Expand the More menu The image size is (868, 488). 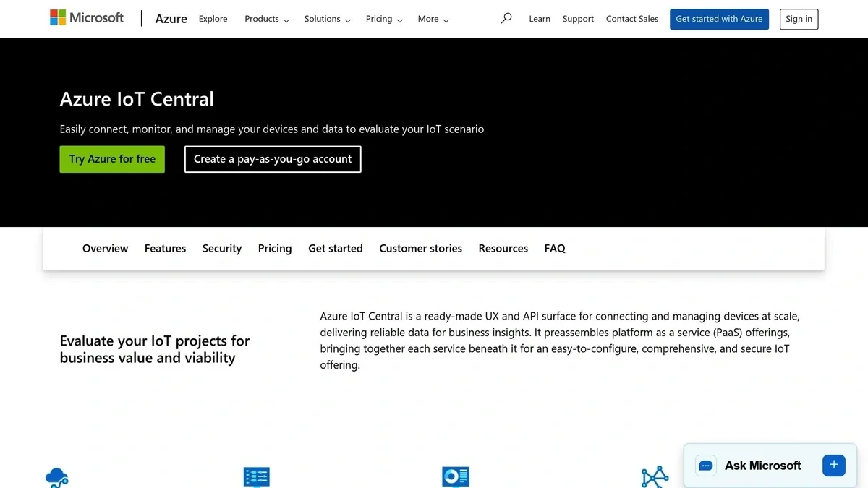(x=433, y=19)
